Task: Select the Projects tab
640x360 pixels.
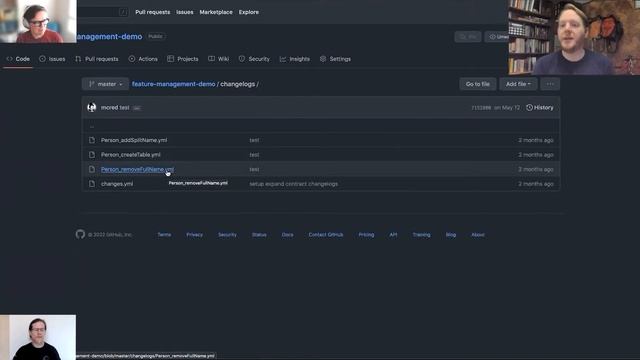Action: pyautogui.click(x=183, y=59)
